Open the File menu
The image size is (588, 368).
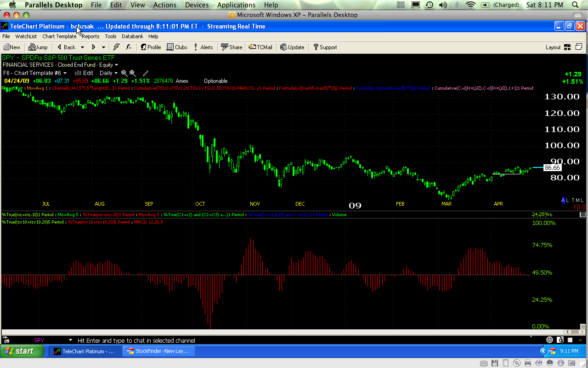tap(6, 36)
